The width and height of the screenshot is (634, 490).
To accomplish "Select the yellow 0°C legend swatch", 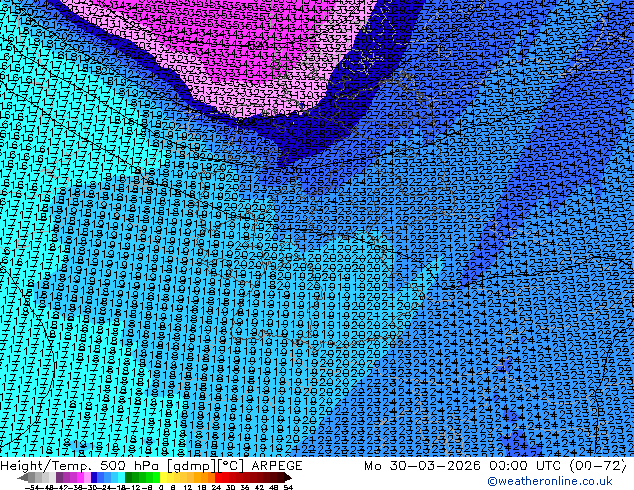I will coord(163,477).
